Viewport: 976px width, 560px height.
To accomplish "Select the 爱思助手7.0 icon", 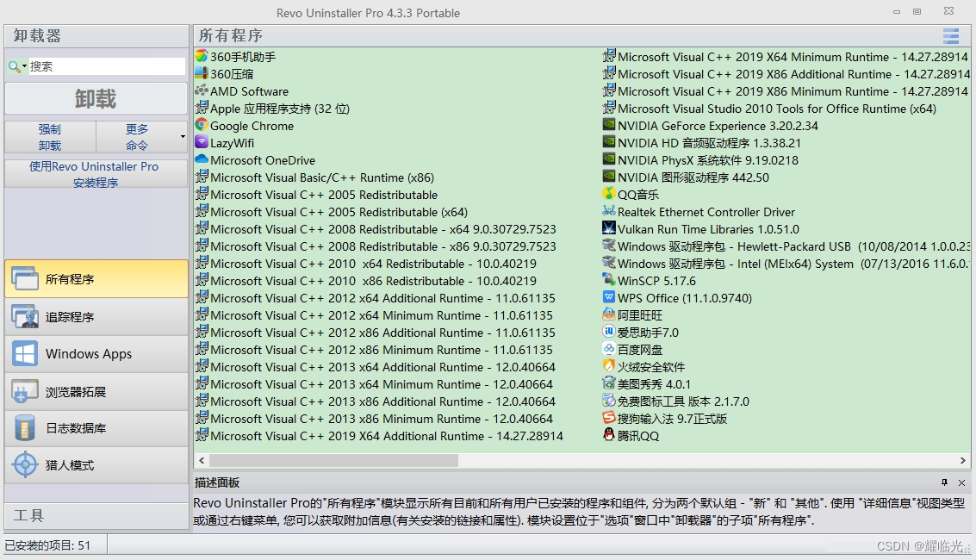I will pyautogui.click(x=609, y=332).
